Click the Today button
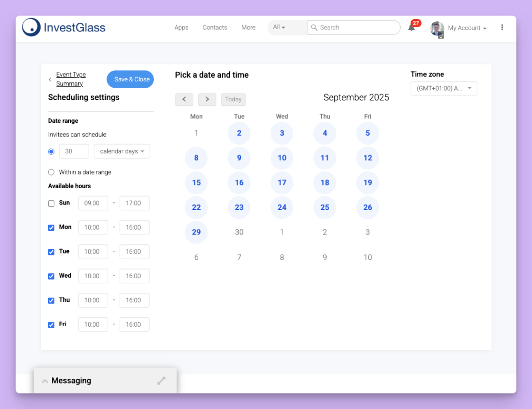Viewport: 532px width, 409px height. (x=233, y=100)
